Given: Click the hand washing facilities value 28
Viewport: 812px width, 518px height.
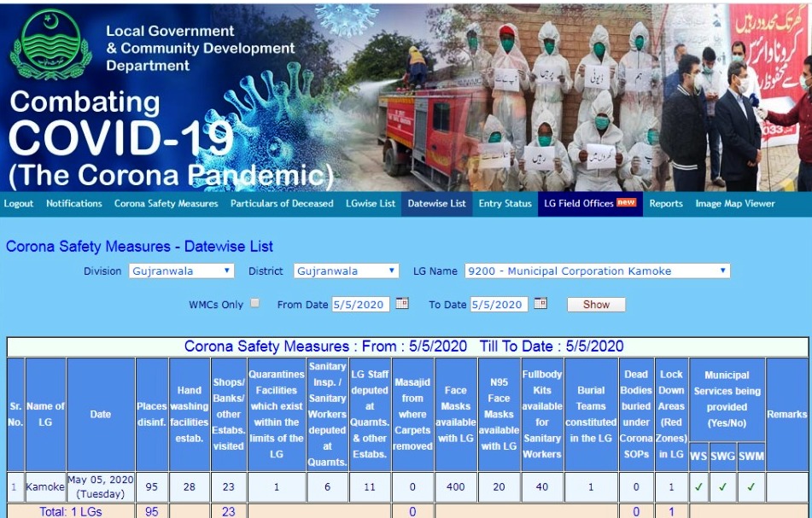Looking at the screenshot, I should [x=189, y=487].
